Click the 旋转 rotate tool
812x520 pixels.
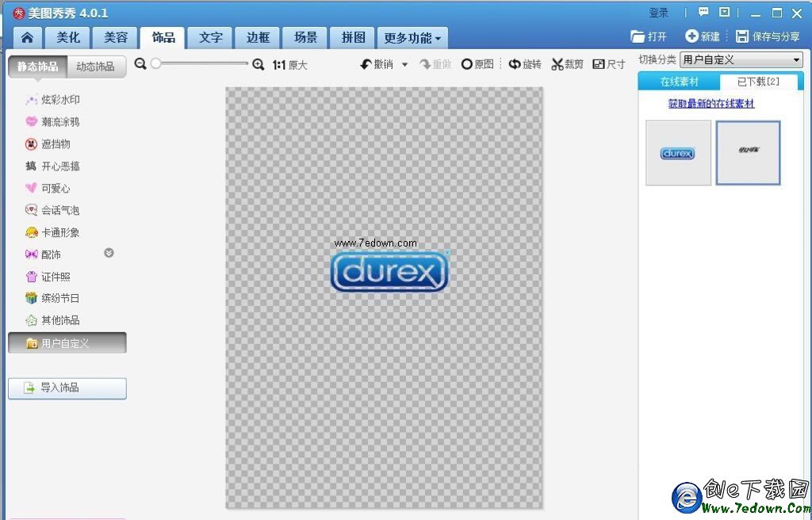pyautogui.click(x=525, y=64)
